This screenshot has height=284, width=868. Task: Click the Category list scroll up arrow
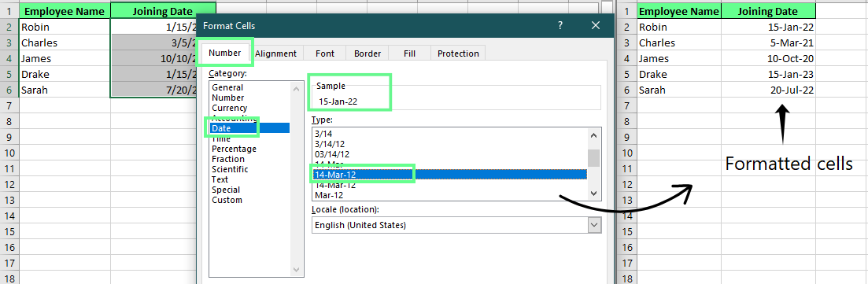pos(296,89)
